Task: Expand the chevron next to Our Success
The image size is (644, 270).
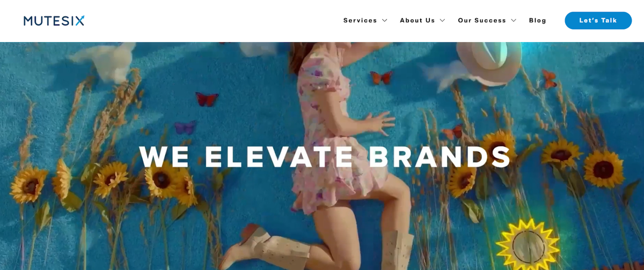Action: click(514, 20)
